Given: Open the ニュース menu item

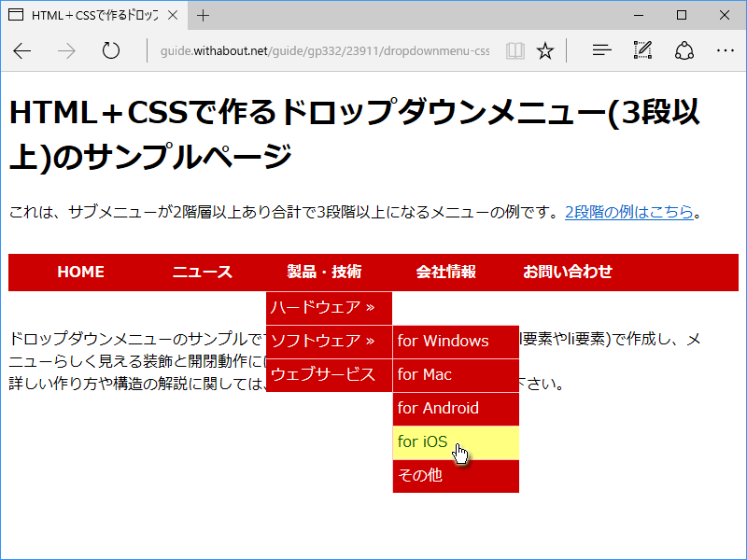Looking at the screenshot, I should pyautogui.click(x=203, y=272).
